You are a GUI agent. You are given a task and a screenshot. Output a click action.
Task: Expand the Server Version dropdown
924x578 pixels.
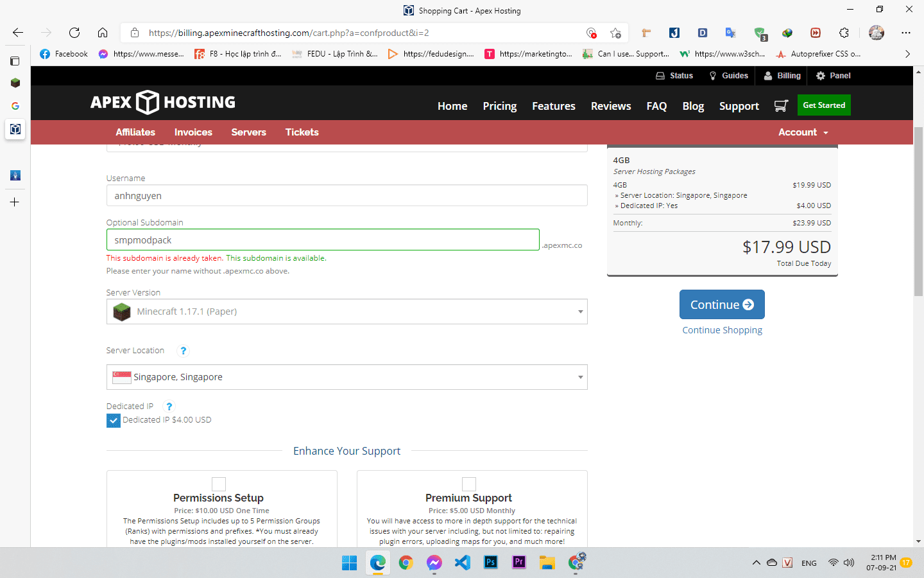[x=347, y=311]
